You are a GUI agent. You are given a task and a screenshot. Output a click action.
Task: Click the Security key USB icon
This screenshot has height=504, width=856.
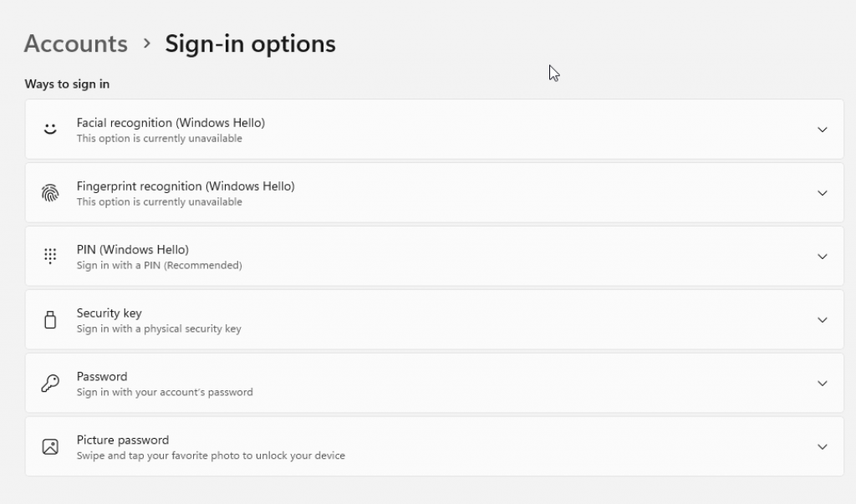[x=50, y=320]
